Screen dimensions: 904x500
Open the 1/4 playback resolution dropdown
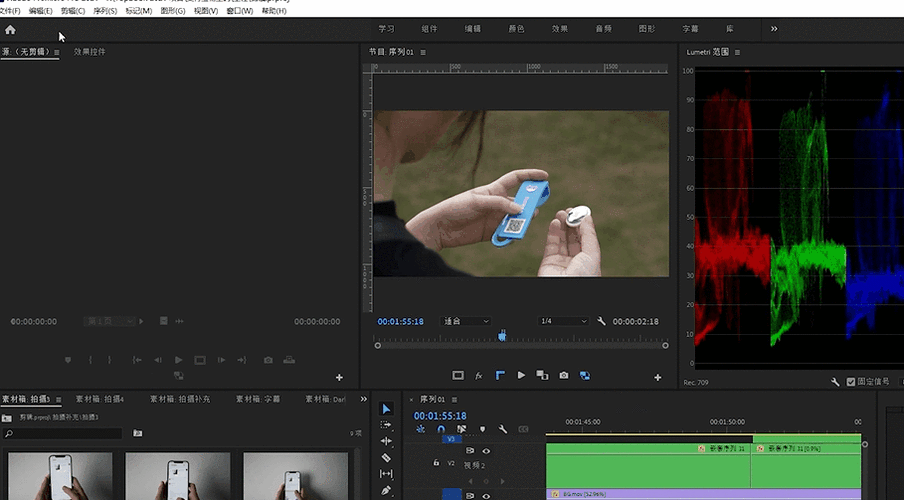(563, 321)
